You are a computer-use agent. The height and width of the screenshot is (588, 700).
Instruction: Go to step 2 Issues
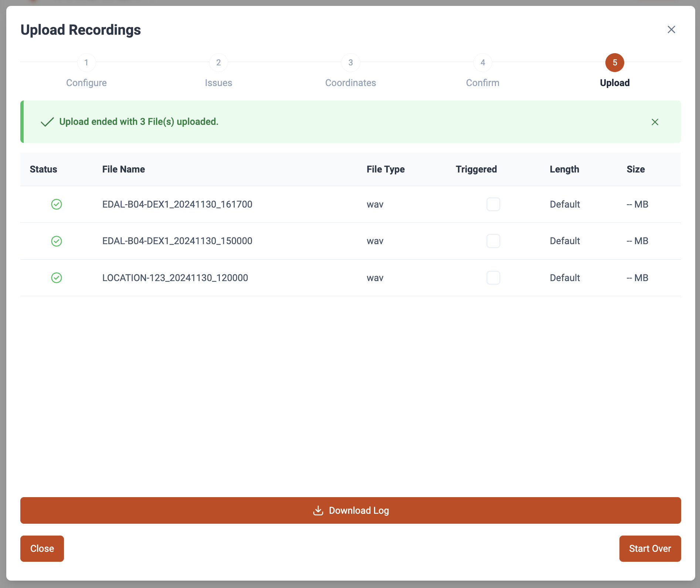coord(218,63)
